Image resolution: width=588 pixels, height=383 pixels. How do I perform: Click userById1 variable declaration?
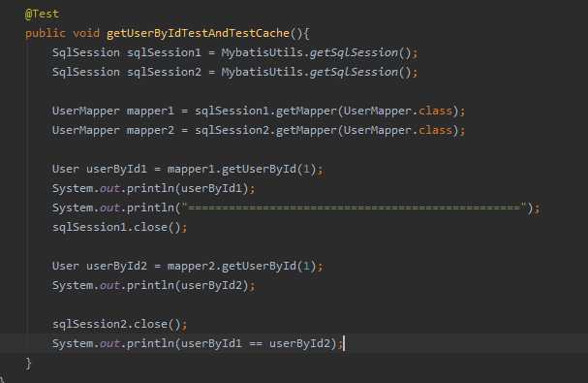[x=116, y=170]
